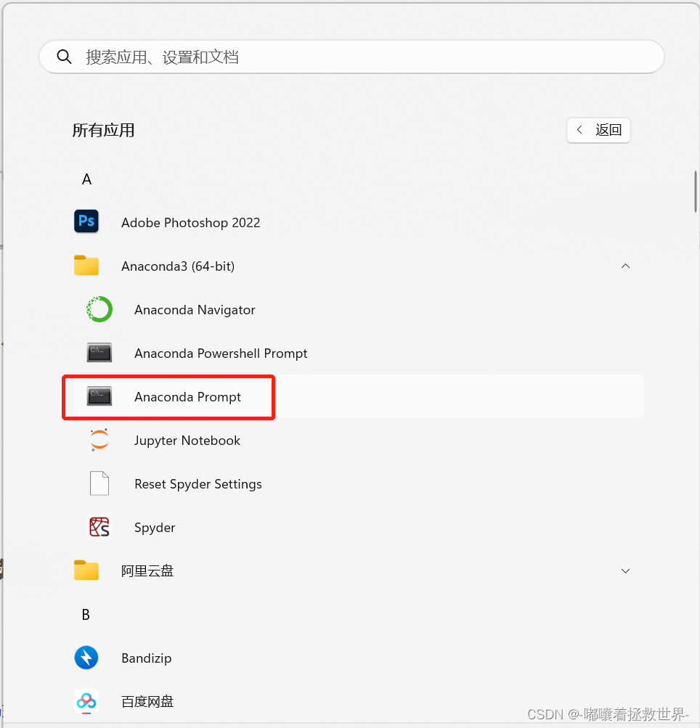Collapse the Anaconda3 (64-bit) folder chevron

pyautogui.click(x=625, y=266)
